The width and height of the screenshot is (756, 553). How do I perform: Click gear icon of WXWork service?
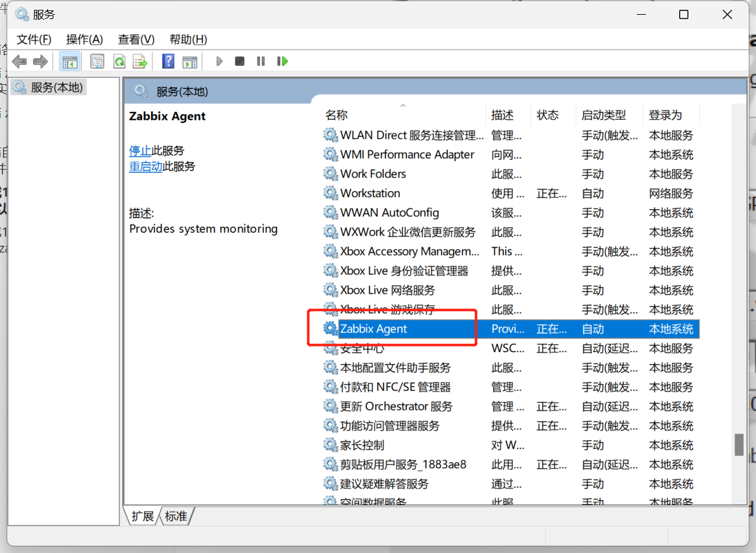(331, 232)
